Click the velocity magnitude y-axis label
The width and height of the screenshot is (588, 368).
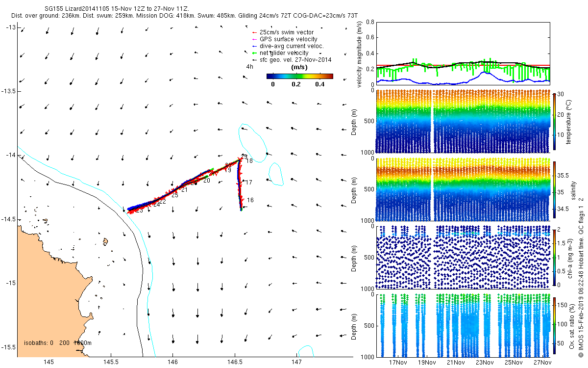coord(360,54)
